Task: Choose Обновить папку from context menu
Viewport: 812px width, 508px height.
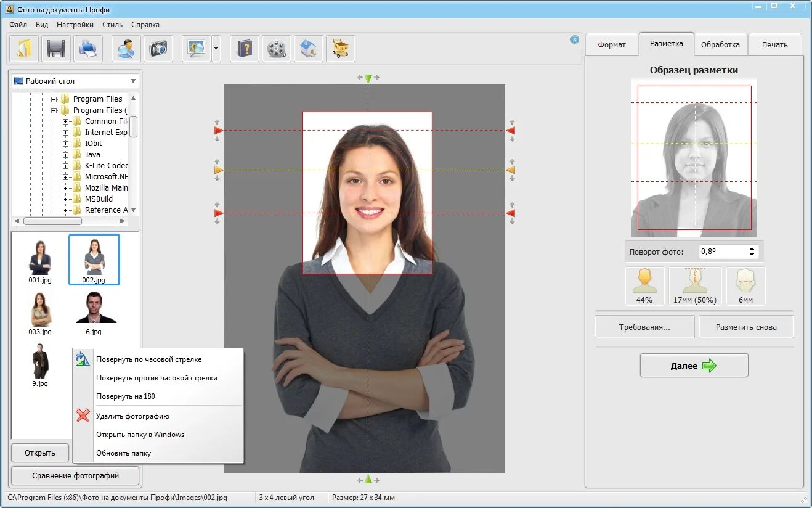Action: click(x=158, y=453)
